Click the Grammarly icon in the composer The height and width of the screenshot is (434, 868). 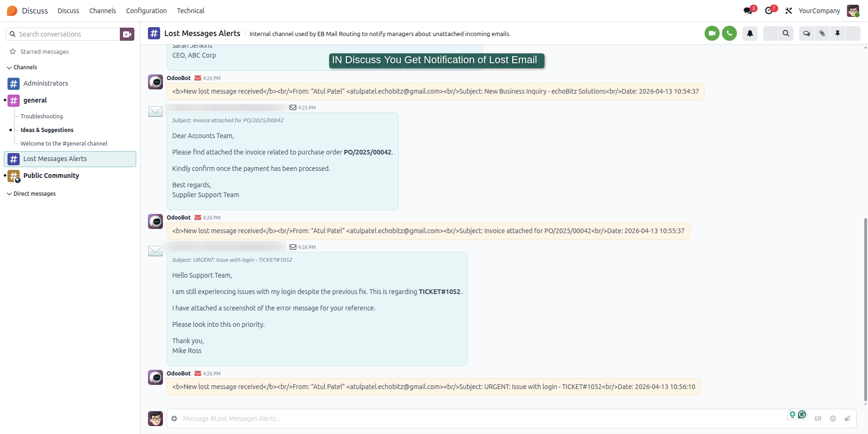[x=802, y=414]
